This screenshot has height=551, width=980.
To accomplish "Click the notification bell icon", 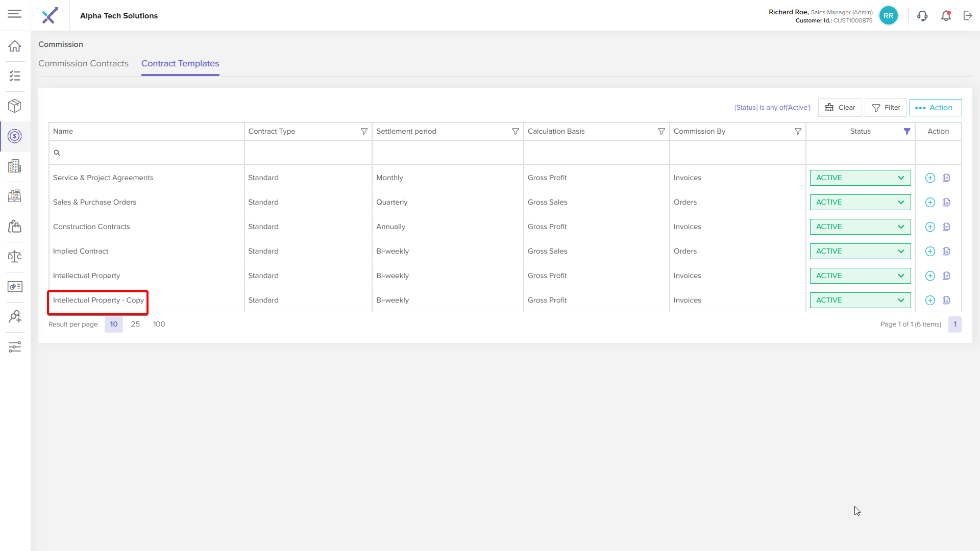I will (946, 16).
